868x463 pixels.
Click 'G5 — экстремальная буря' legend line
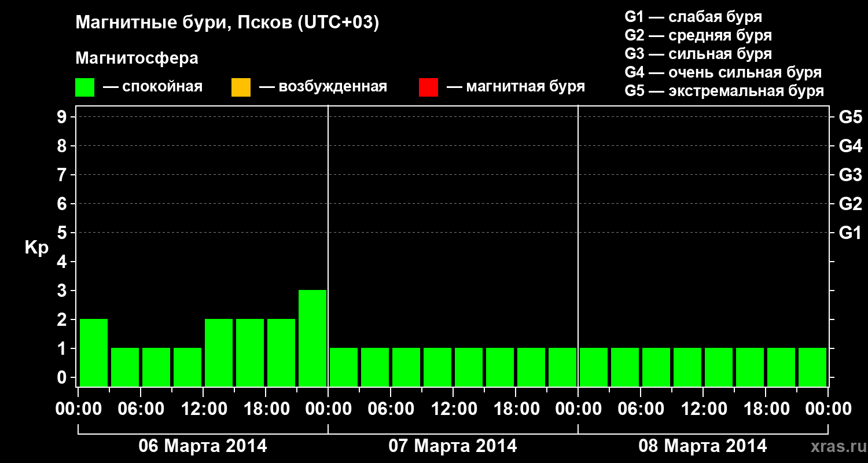tap(724, 91)
